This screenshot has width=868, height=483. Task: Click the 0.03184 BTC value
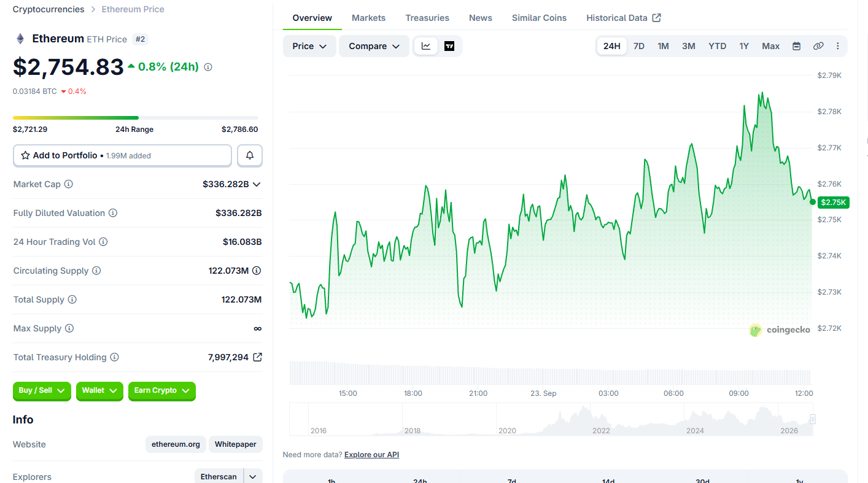pos(35,91)
